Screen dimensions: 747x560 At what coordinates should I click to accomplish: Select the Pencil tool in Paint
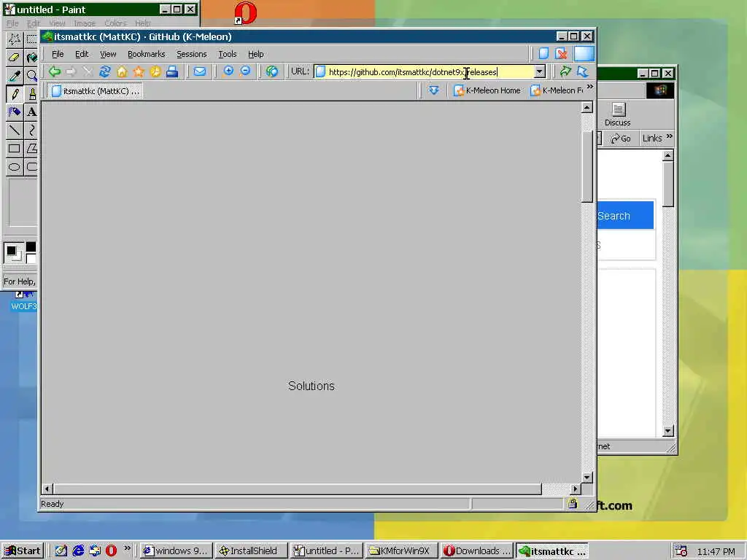14,94
